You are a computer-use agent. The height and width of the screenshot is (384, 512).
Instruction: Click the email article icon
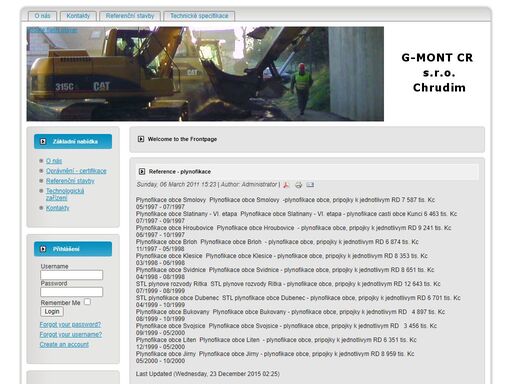310,185
